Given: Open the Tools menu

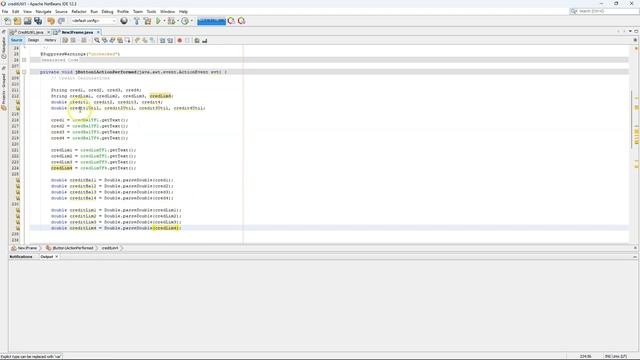Looking at the screenshot, I should [x=151, y=11].
